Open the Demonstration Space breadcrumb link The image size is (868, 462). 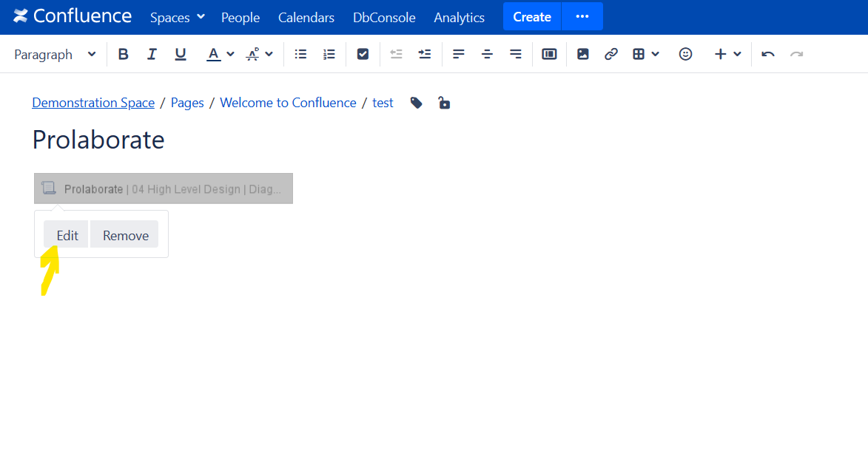click(x=93, y=103)
